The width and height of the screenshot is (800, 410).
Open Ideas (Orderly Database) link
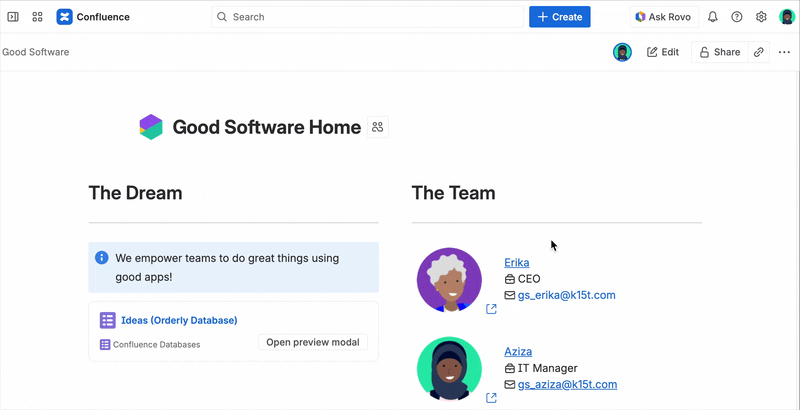[178, 320]
